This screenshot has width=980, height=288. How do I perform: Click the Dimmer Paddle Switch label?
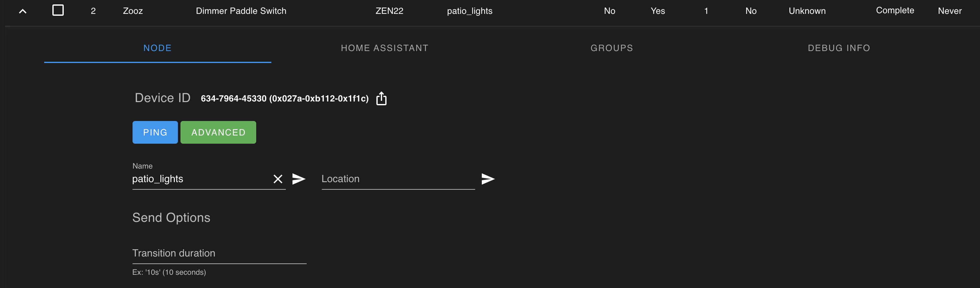pos(241,11)
